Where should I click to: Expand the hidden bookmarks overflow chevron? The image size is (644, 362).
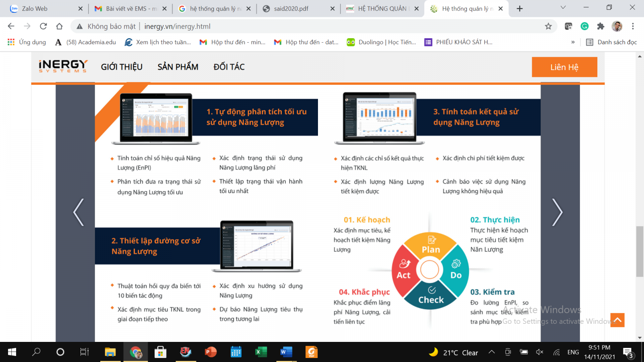[x=573, y=42]
